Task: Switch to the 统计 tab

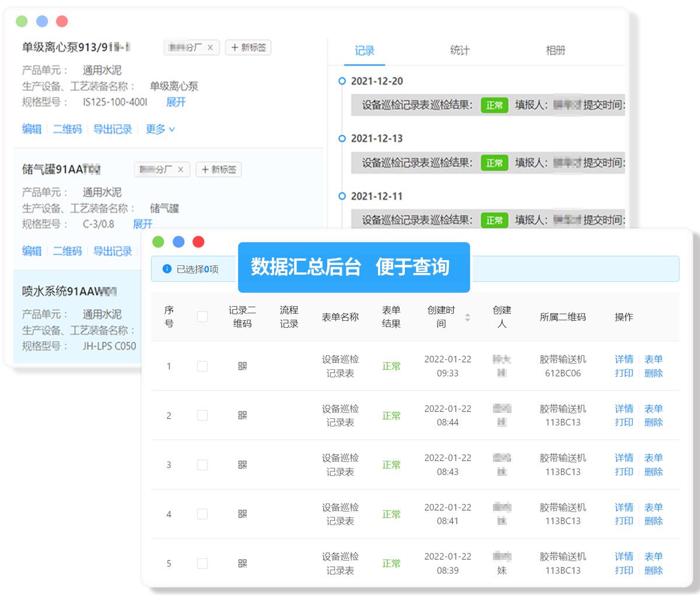Action: click(x=460, y=51)
